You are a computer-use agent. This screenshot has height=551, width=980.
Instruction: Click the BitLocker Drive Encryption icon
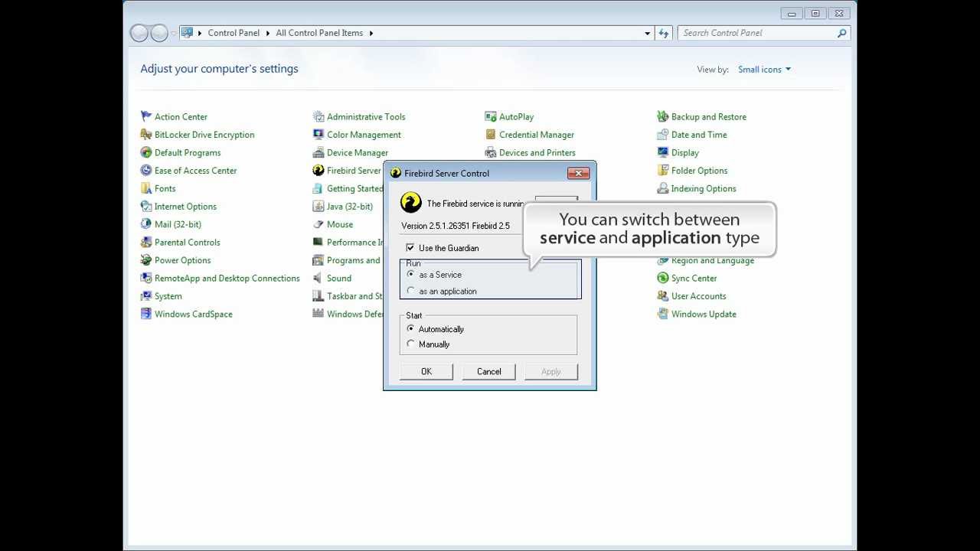click(146, 135)
